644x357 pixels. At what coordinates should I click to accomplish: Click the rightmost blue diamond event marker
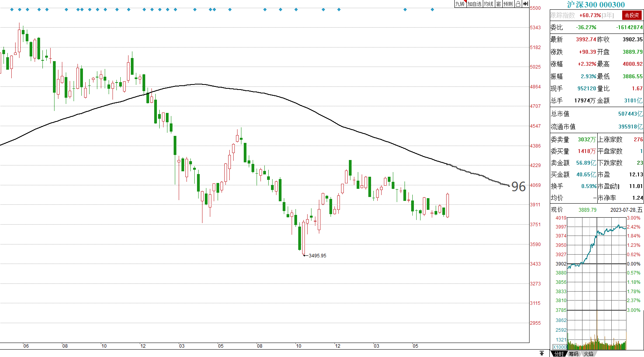(432, 9)
